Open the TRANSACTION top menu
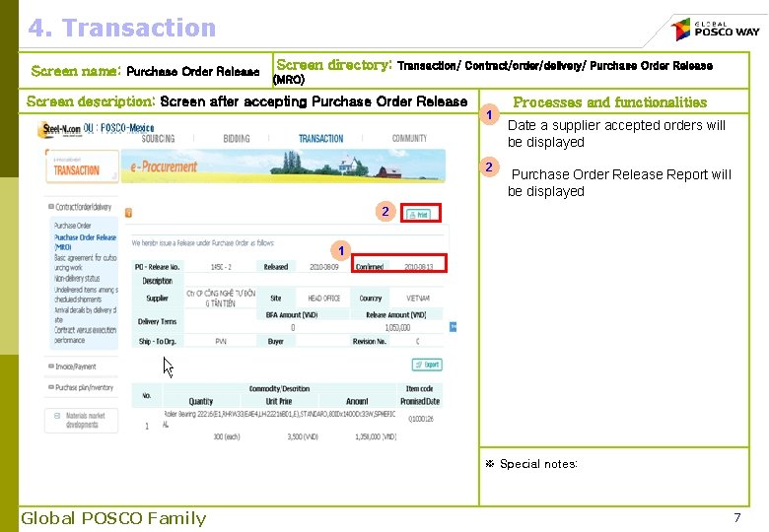The image size is (769, 532). coord(320,139)
